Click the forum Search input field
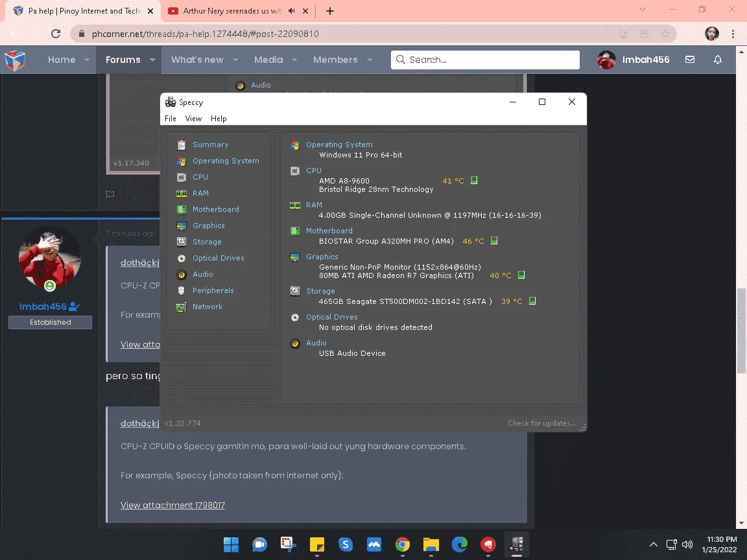Screen dimensions: 747x560 (x=485, y=60)
